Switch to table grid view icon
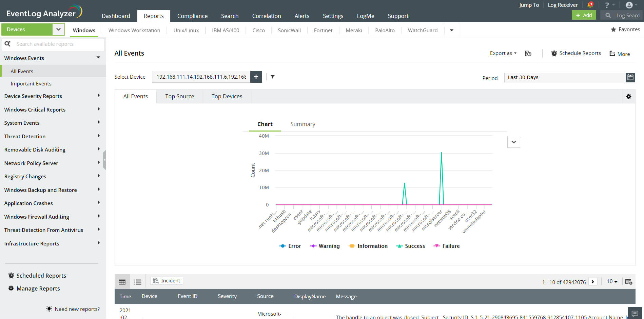The image size is (644, 319). 122,282
